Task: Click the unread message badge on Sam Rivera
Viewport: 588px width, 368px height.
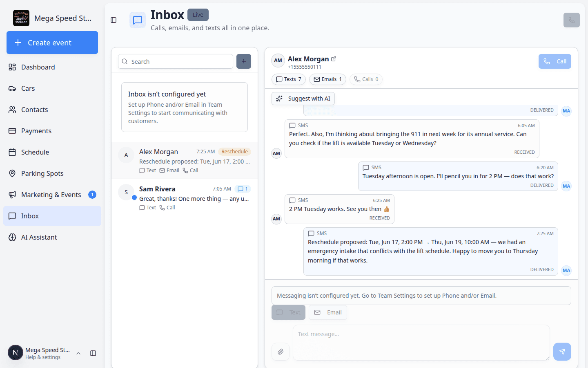Action: (x=243, y=189)
